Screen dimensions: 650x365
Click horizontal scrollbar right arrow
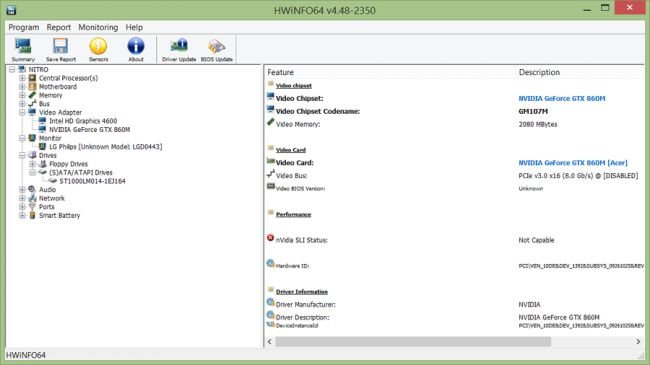(x=638, y=341)
